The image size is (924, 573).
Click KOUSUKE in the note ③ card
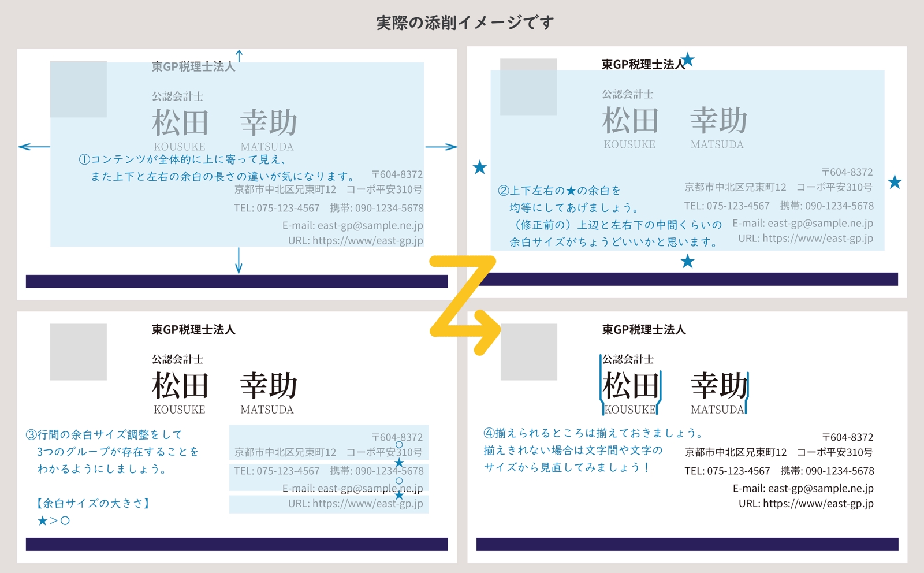(x=180, y=410)
